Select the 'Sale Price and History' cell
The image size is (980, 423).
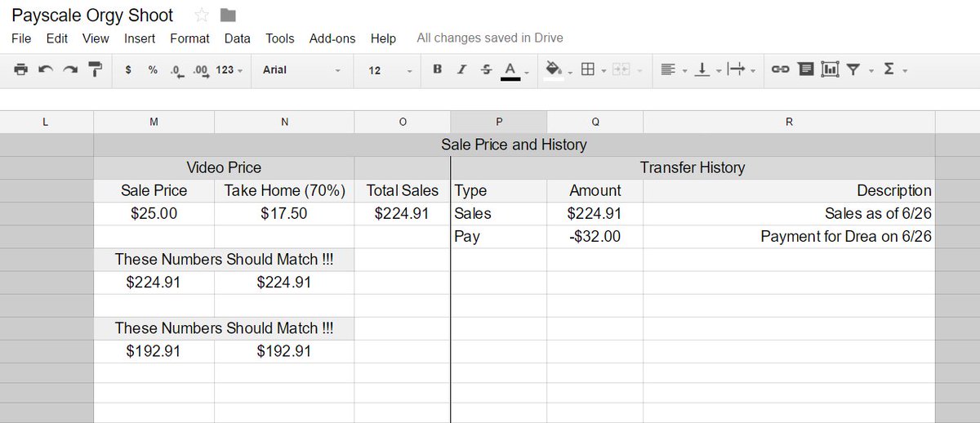click(514, 145)
